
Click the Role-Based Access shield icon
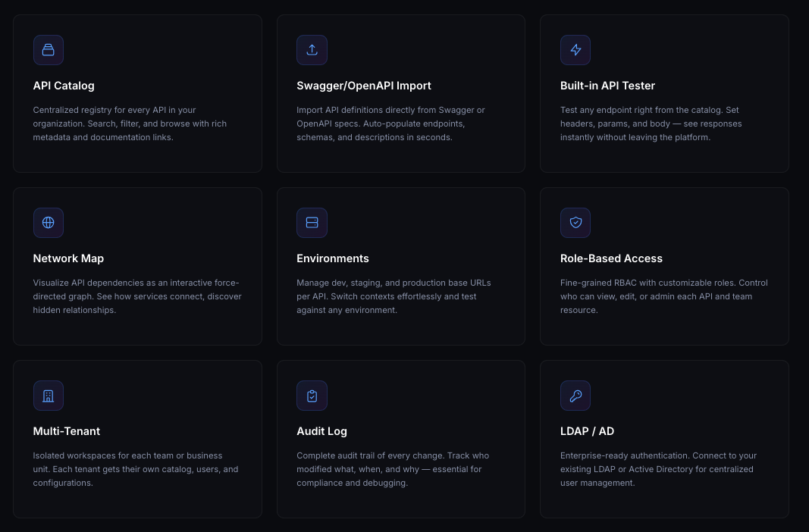[x=575, y=223]
